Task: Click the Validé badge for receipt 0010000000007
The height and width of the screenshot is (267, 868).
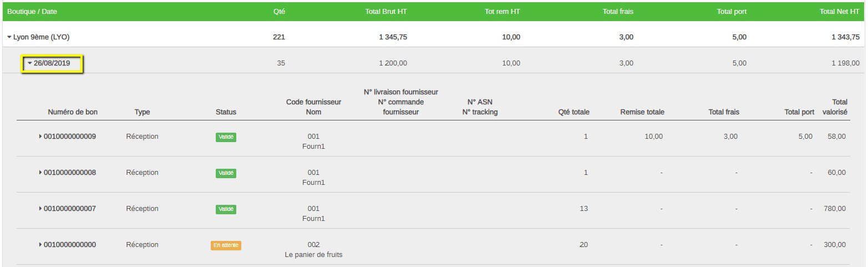Action: click(x=226, y=209)
